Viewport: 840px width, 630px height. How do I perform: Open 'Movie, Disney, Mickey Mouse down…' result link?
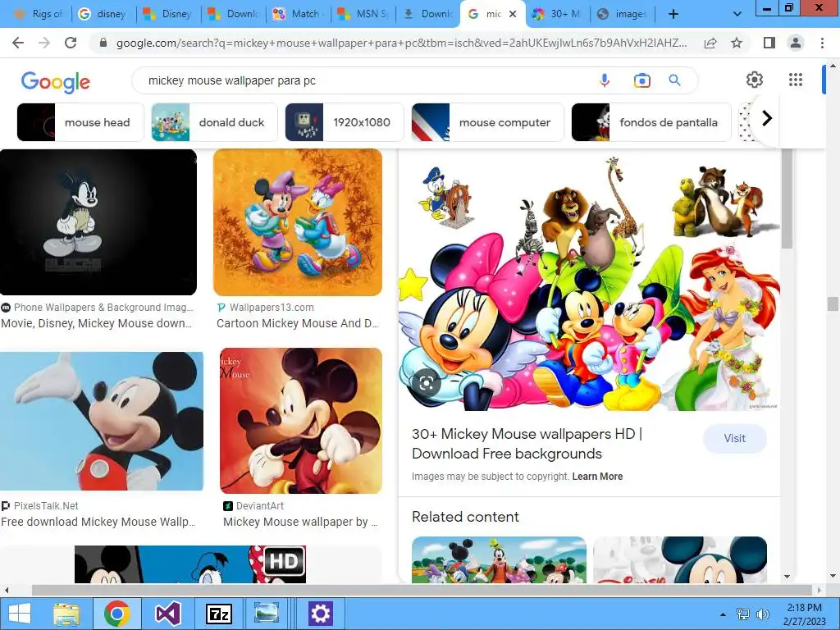(x=97, y=323)
